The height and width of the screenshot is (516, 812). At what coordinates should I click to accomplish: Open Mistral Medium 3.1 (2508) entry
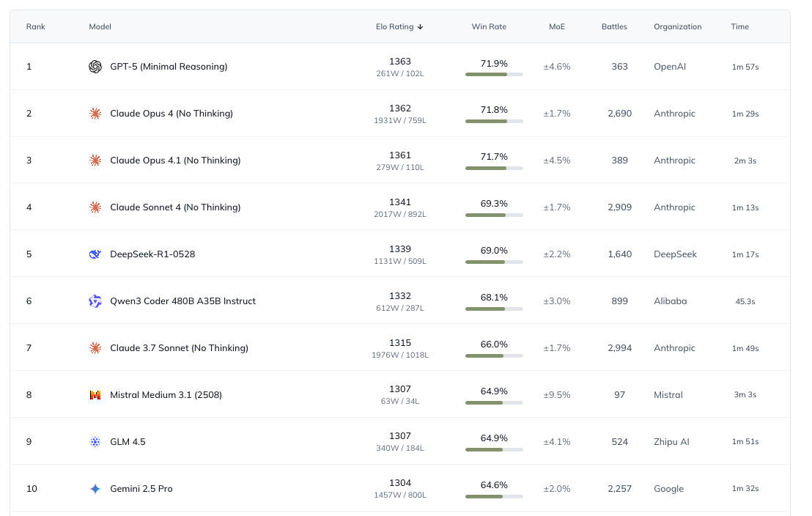pyautogui.click(x=166, y=395)
